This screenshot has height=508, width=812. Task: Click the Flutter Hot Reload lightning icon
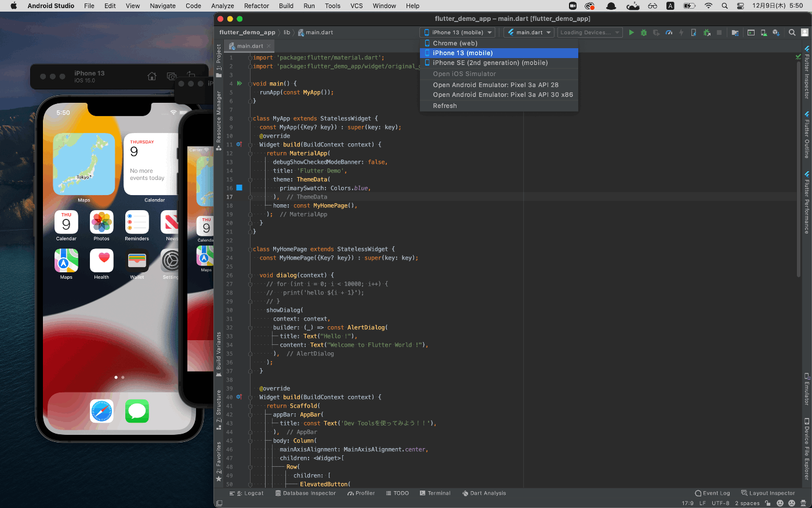(681, 33)
